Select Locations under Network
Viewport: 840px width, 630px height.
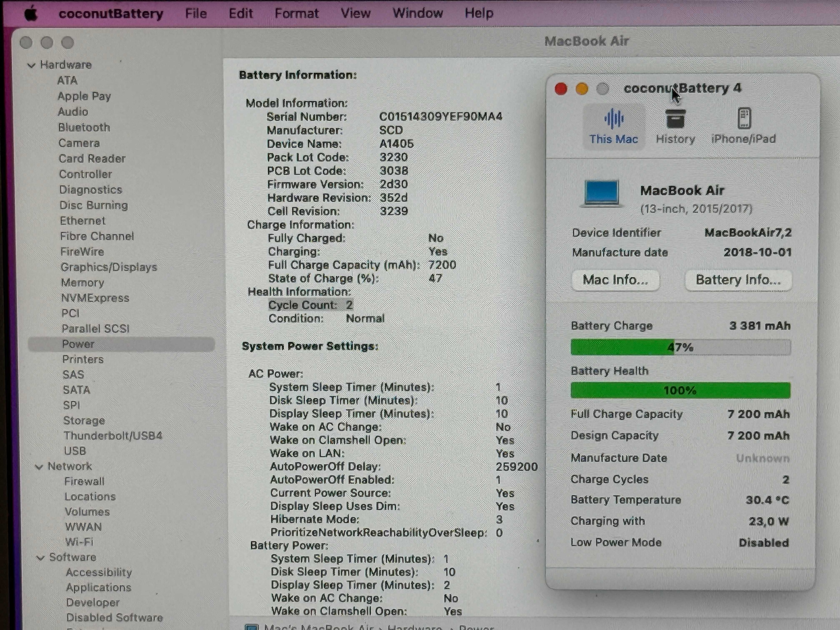[90, 497]
